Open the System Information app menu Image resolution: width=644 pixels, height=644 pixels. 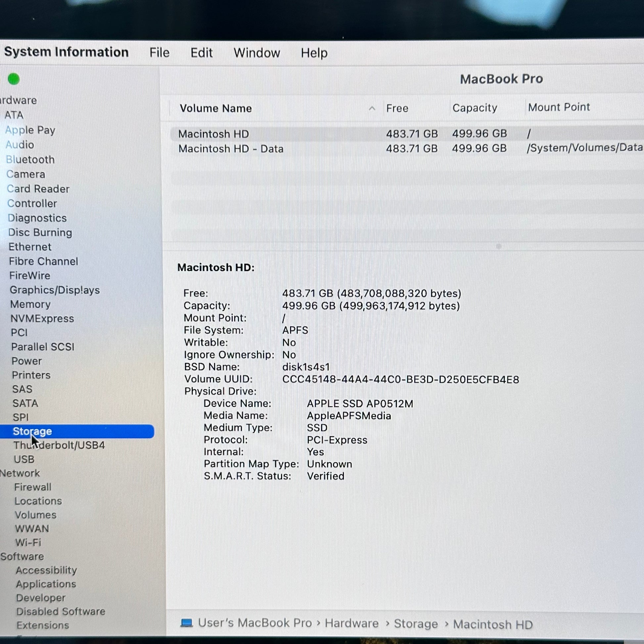click(x=66, y=52)
